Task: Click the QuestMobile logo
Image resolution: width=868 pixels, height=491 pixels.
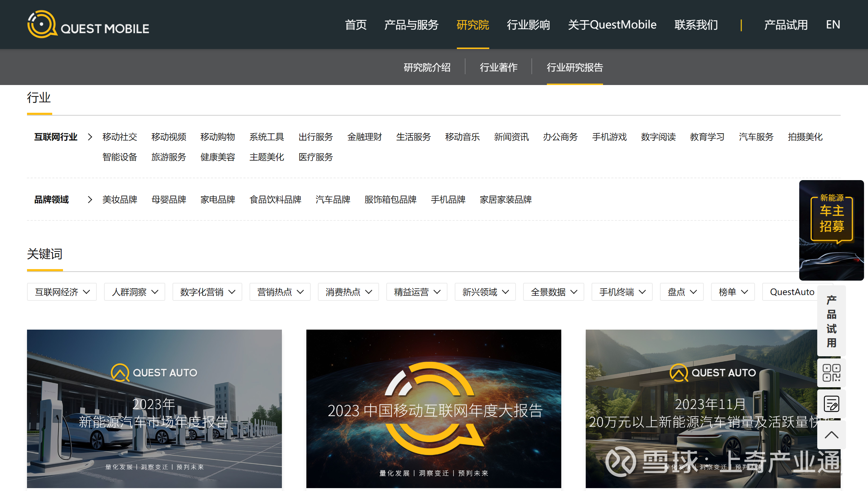Action: [x=87, y=24]
